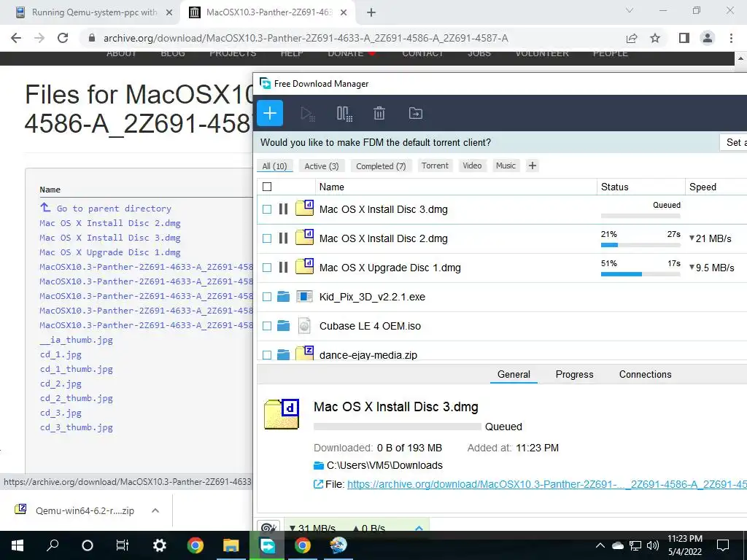Open the Chrome profile avatar
747x560 pixels.
[x=708, y=38]
